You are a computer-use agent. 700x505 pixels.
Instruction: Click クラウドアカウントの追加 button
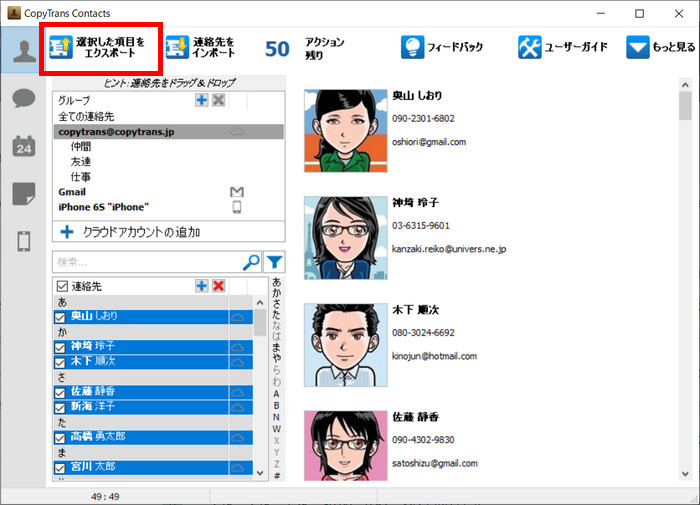coord(169,232)
